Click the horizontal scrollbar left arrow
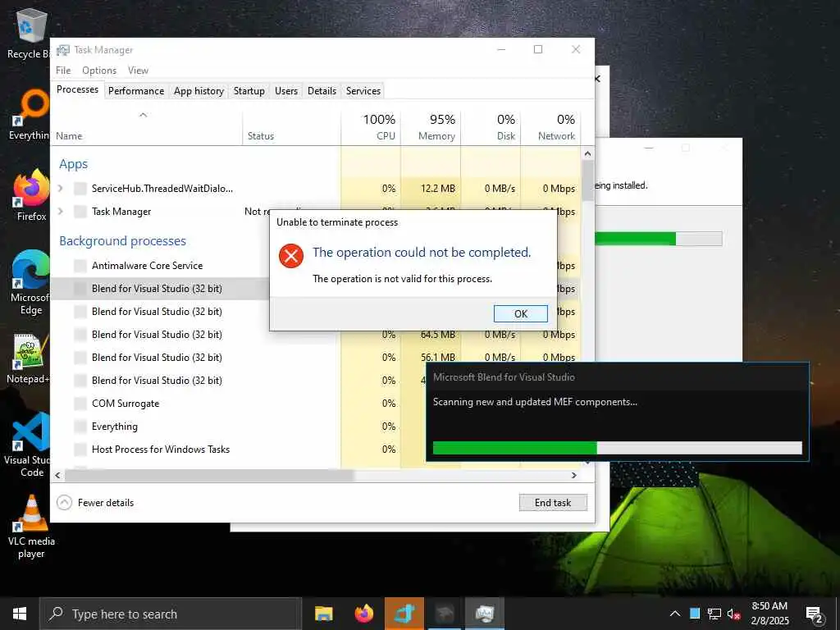Screen dimensions: 840x630 (57, 475)
